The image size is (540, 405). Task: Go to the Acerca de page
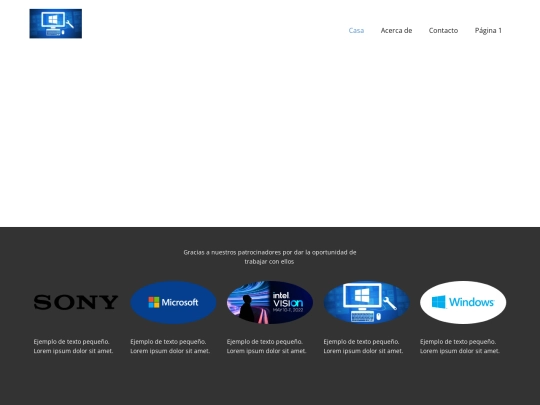point(396,30)
